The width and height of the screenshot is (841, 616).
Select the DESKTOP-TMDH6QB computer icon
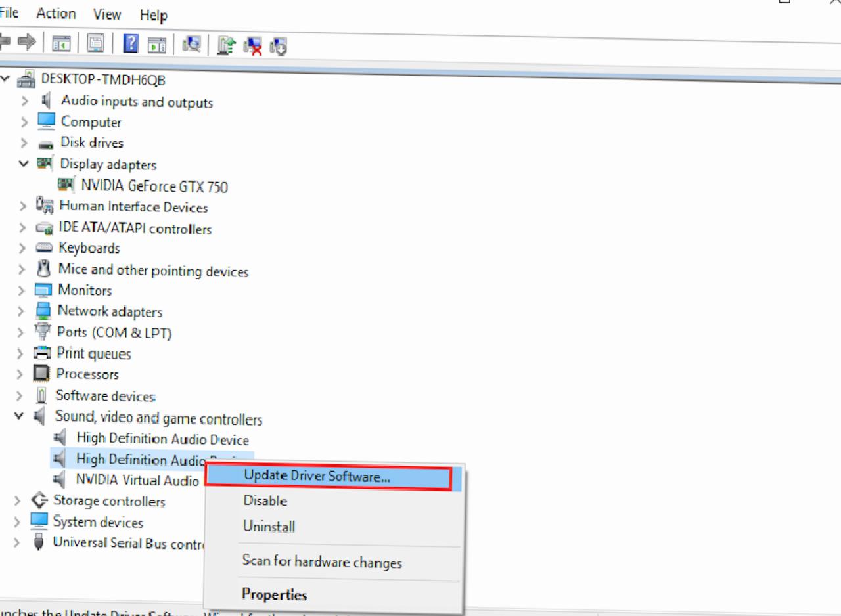pos(27,79)
